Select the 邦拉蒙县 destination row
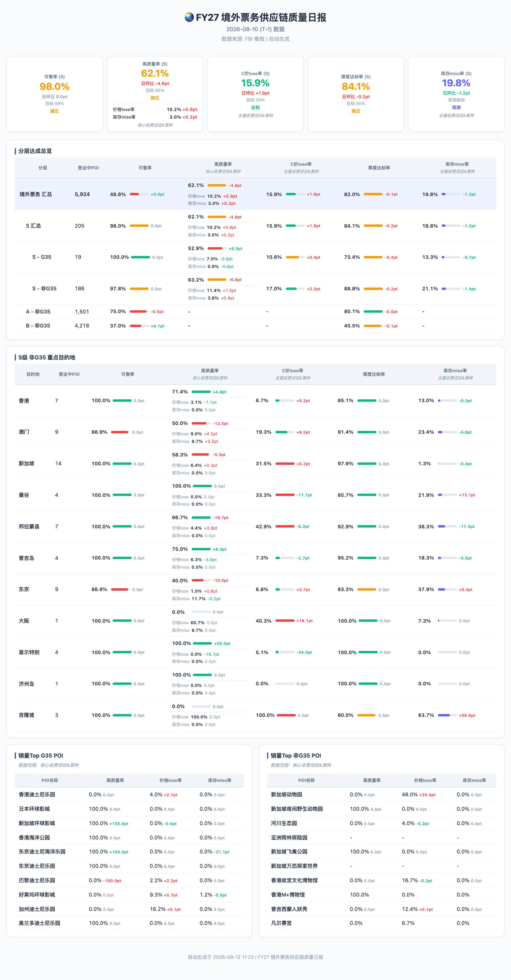The width and height of the screenshot is (511, 980). pos(255,527)
